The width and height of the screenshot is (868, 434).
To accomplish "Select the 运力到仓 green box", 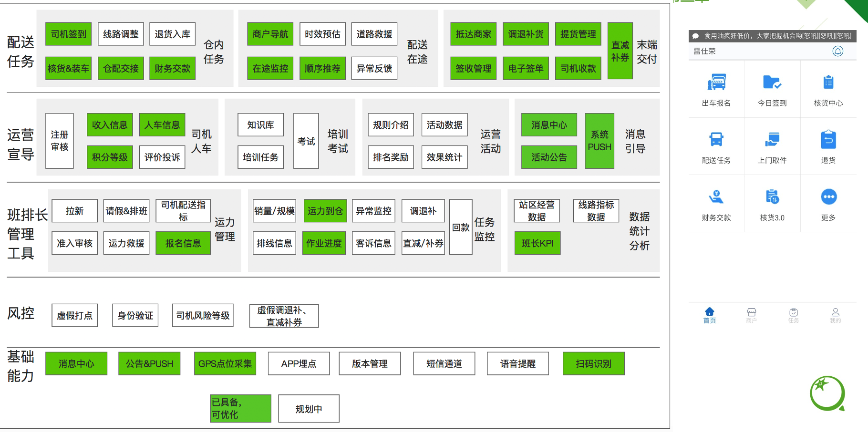I will click(325, 211).
